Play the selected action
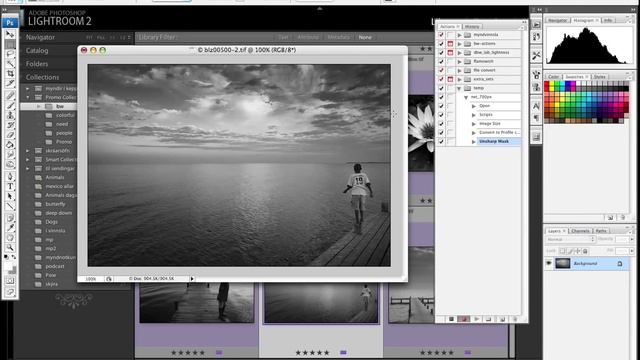 pyautogui.click(x=476, y=319)
